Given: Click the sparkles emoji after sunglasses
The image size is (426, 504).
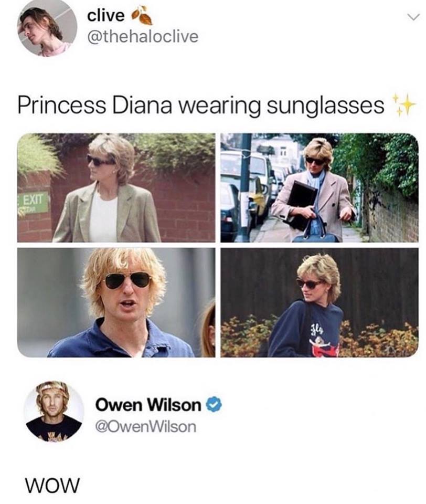Looking at the screenshot, I should [x=404, y=105].
